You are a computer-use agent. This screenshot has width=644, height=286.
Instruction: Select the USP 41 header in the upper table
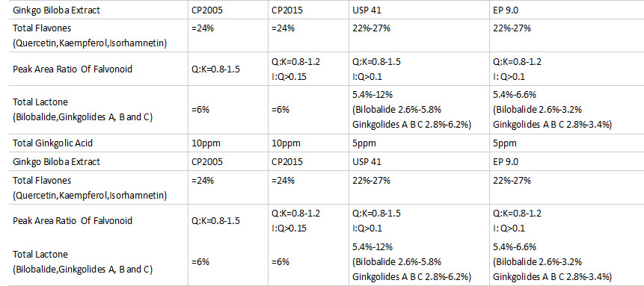pos(367,10)
